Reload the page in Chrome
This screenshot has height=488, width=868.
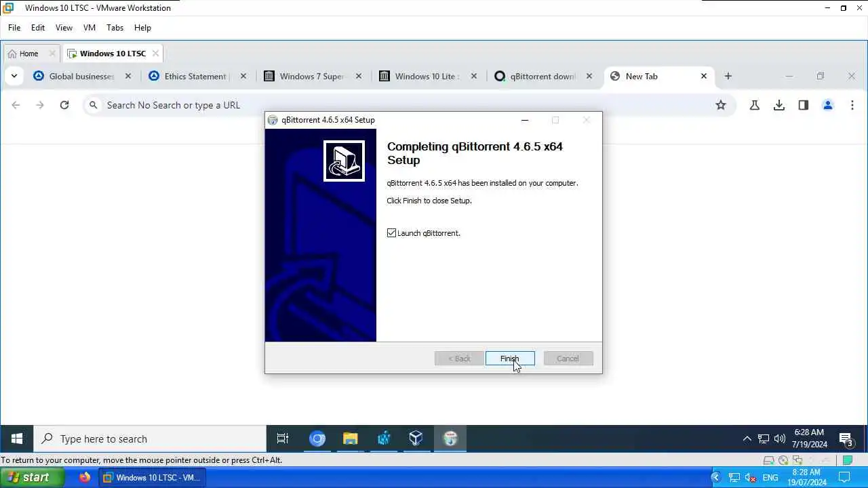[64, 105]
